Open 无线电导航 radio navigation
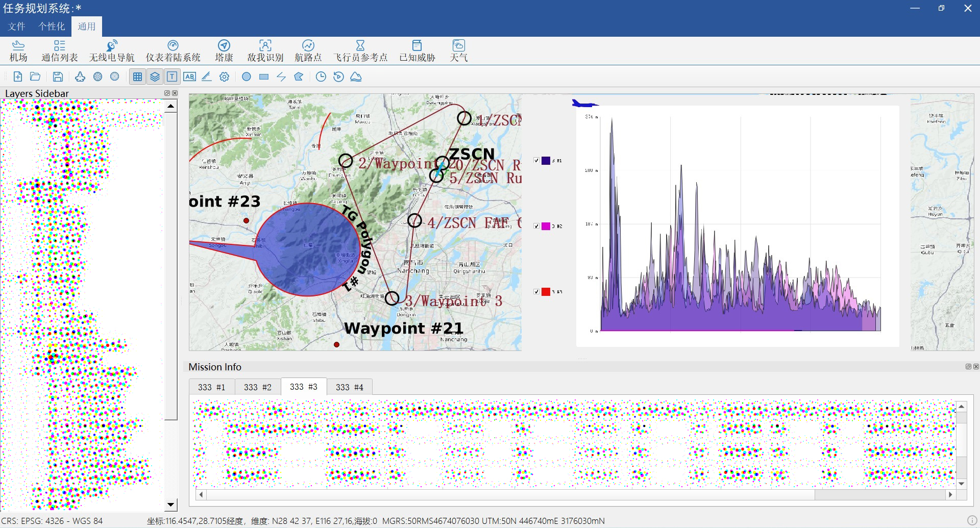This screenshot has width=980, height=528. pos(112,51)
